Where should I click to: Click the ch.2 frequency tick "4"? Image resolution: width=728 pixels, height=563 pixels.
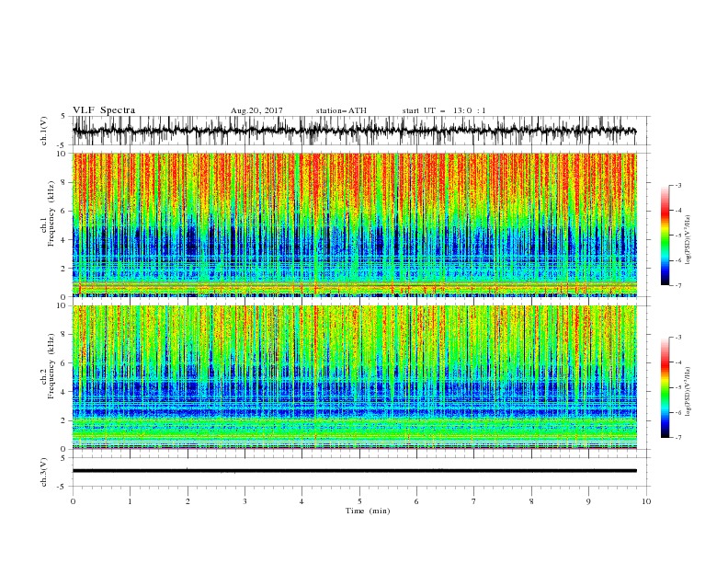point(64,392)
